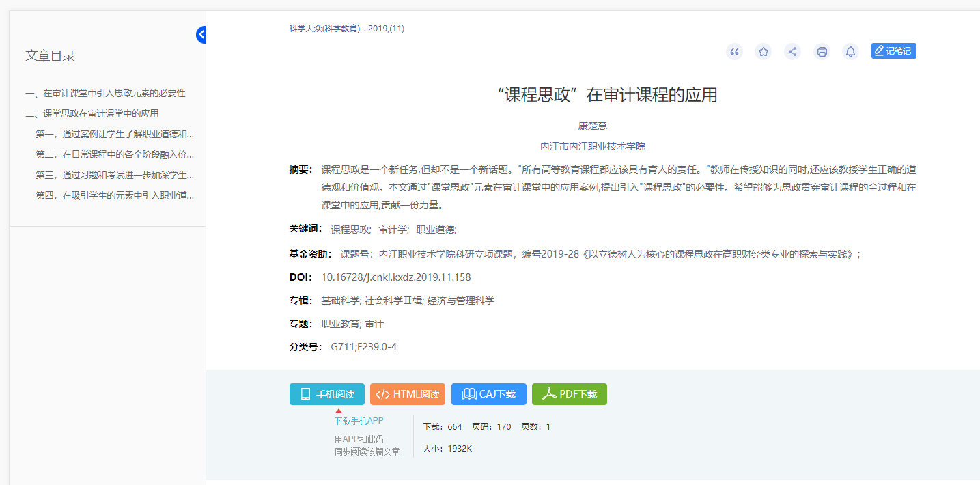Click the 下载：664 download count

(443, 427)
